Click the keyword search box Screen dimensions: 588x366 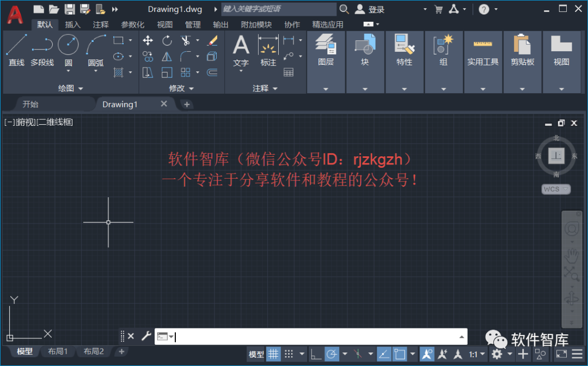[279, 9]
